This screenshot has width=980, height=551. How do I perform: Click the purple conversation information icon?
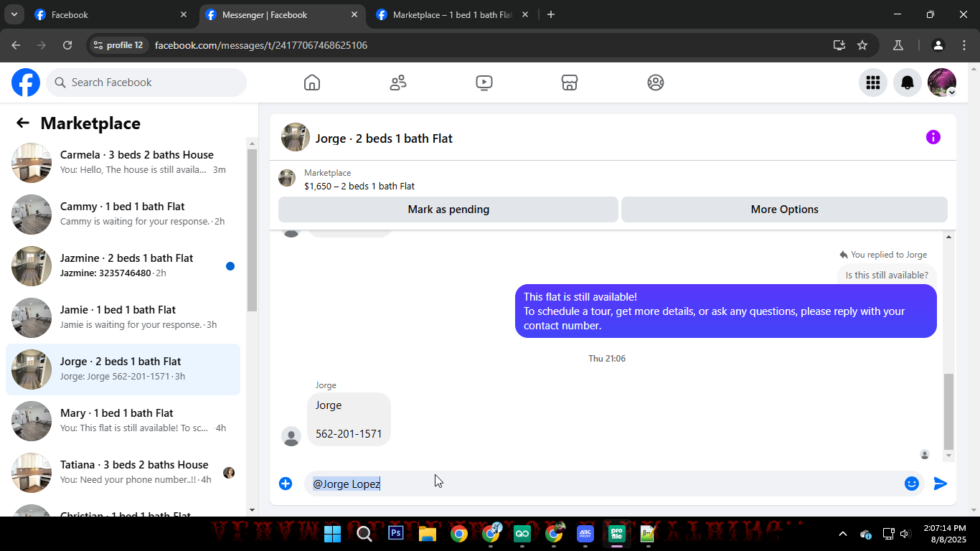point(933,137)
